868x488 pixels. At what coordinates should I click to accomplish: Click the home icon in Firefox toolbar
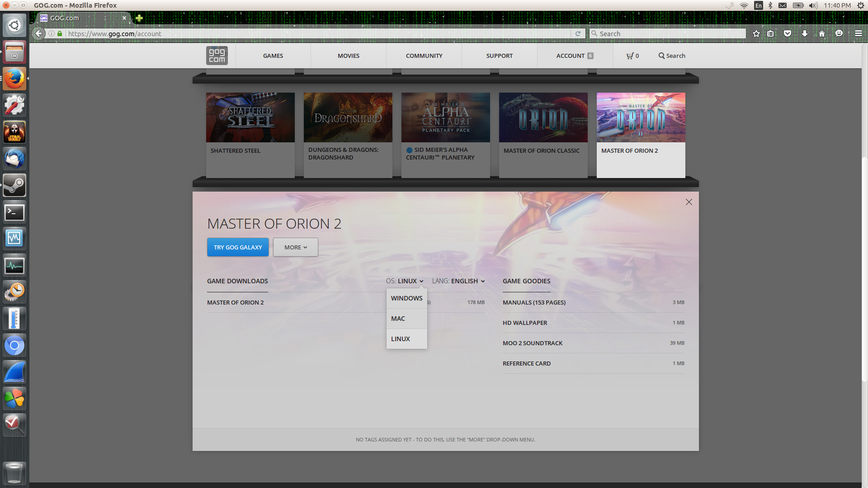822,33
